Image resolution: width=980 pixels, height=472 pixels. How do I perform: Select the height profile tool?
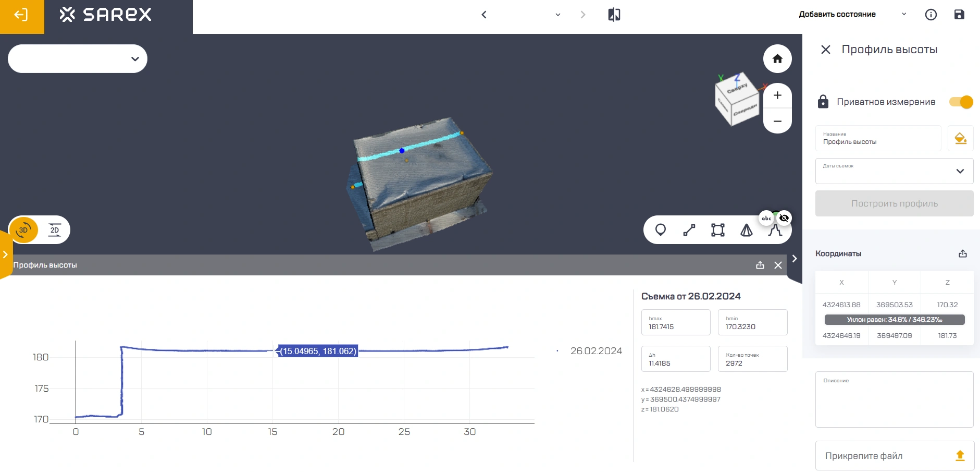pos(775,231)
